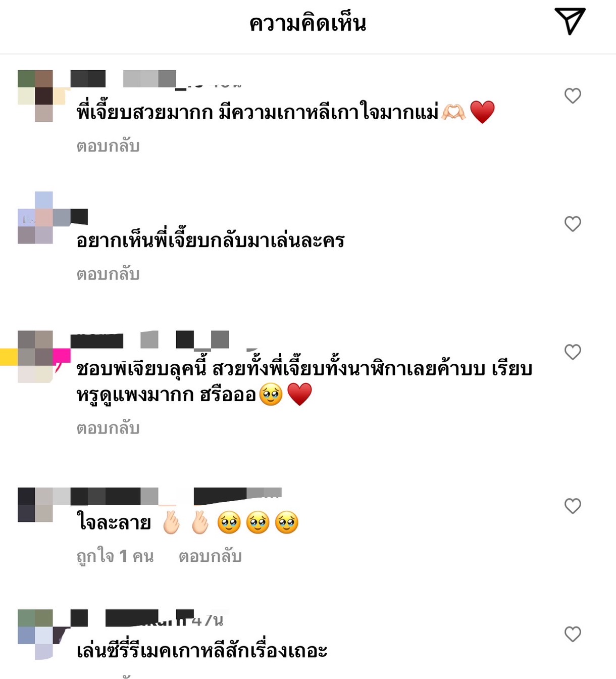The width and height of the screenshot is (616, 679).
Task: Tap heart icon next to 'ใจละลาย' comment
Action: coord(573,506)
